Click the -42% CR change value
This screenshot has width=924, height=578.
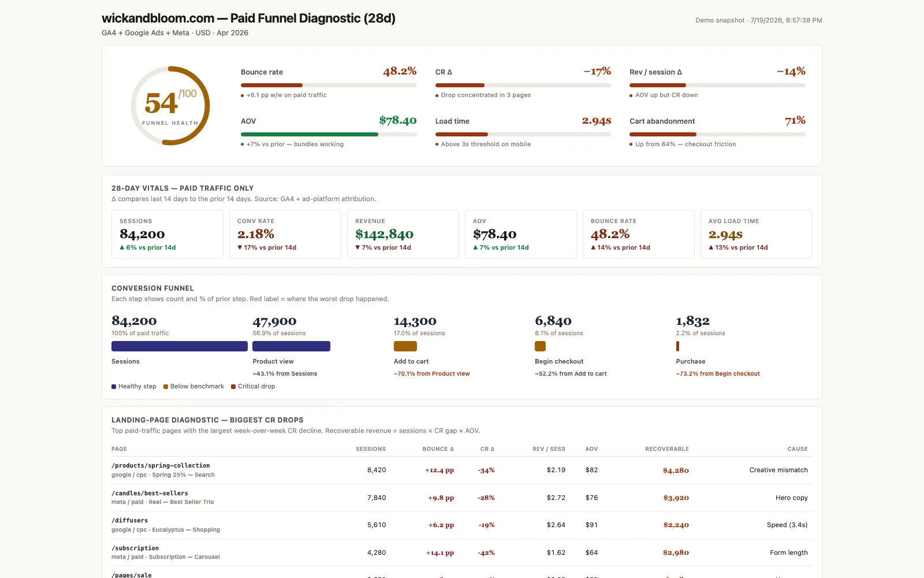pos(486,553)
